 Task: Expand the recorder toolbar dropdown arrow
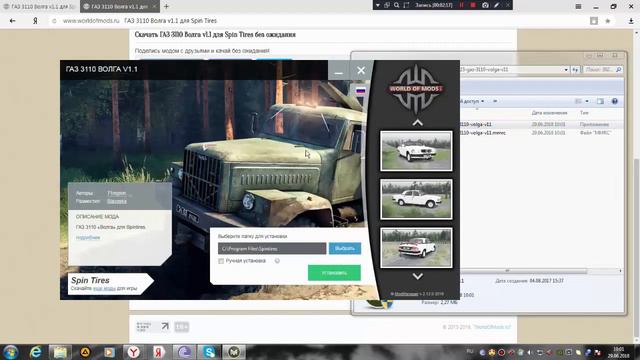click(378, 5)
